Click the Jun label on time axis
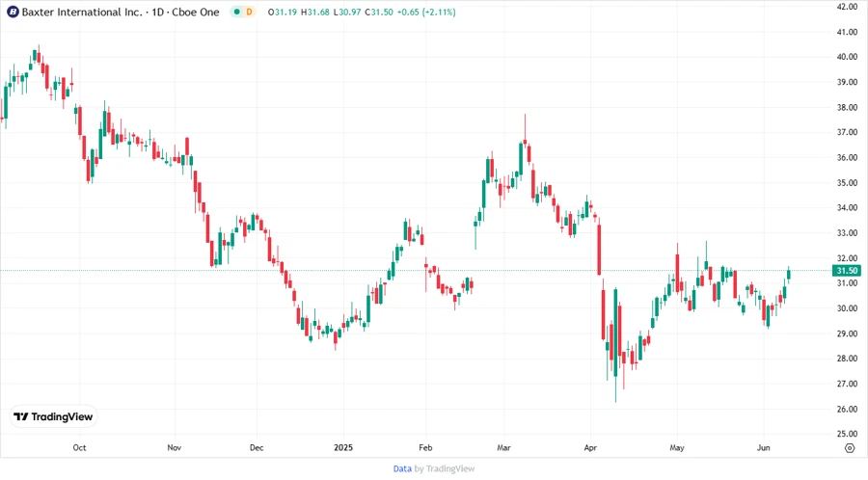Image resolution: width=868 pixels, height=480 pixels. [x=764, y=447]
